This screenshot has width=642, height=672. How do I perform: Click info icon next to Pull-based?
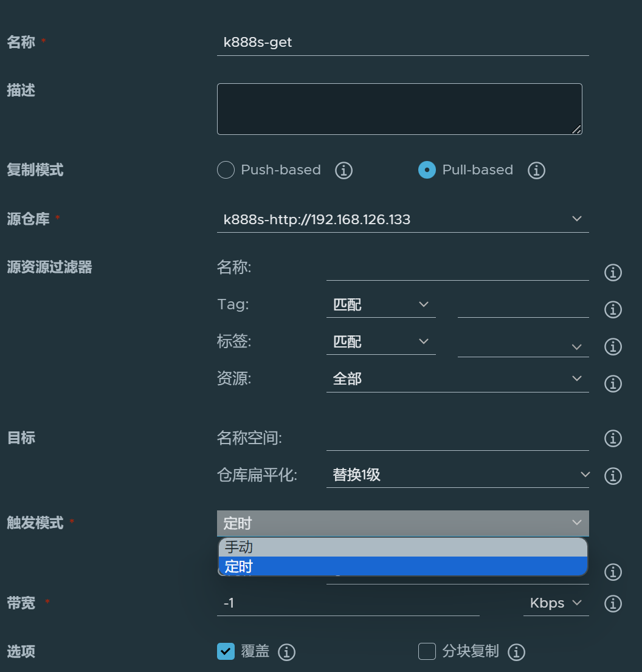[x=536, y=171]
